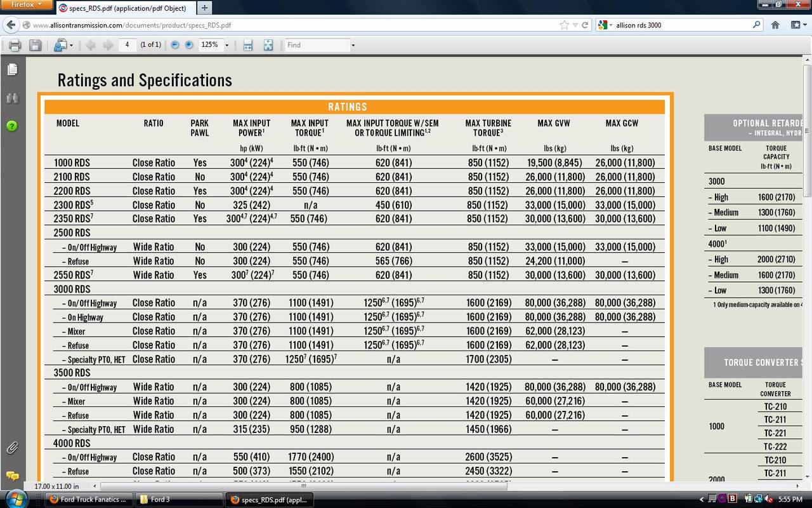Click the scroll up arrow of vertical scrollbar

[807, 60]
